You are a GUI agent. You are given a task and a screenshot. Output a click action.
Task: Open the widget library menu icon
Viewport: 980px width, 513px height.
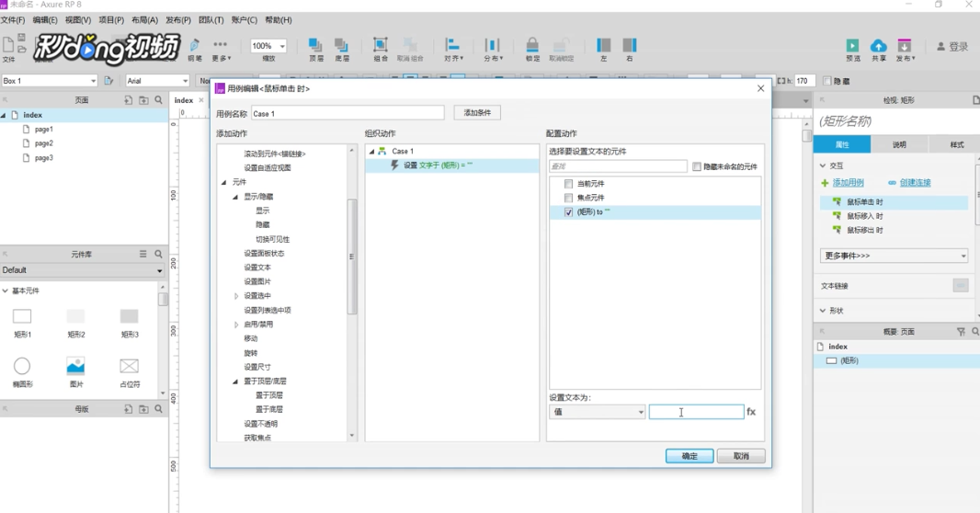pyautogui.click(x=143, y=255)
